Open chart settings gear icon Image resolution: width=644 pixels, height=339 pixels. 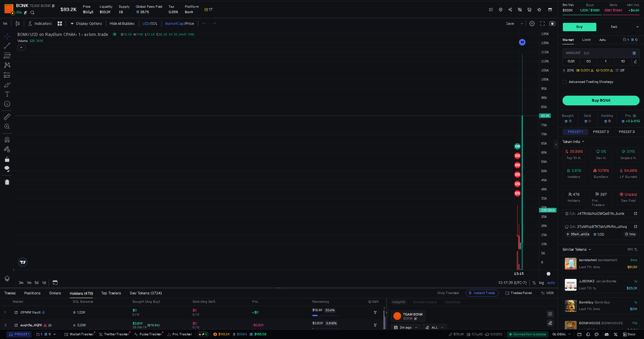[x=532, y=24]
